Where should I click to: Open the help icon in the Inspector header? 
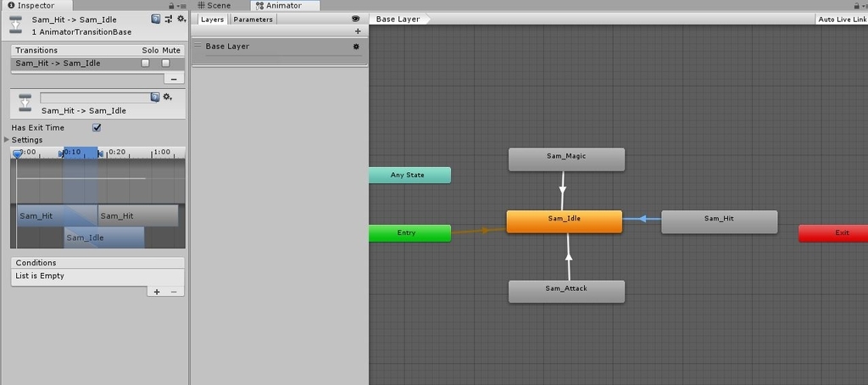(x=156, y=19)
